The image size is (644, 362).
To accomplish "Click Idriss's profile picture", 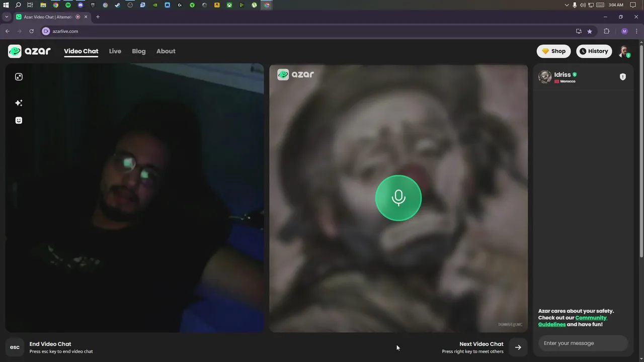I will (545, 77).
